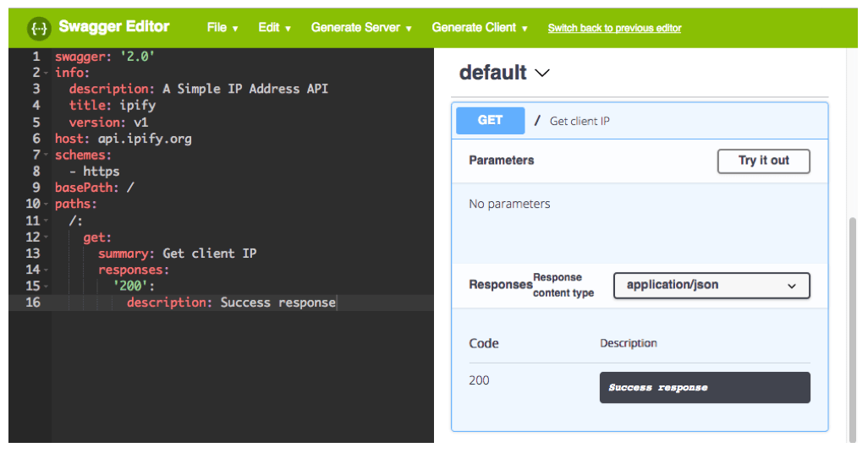Fold the get operation block
The height and width of the screenshot is (453, 868).
click(46, 237)
